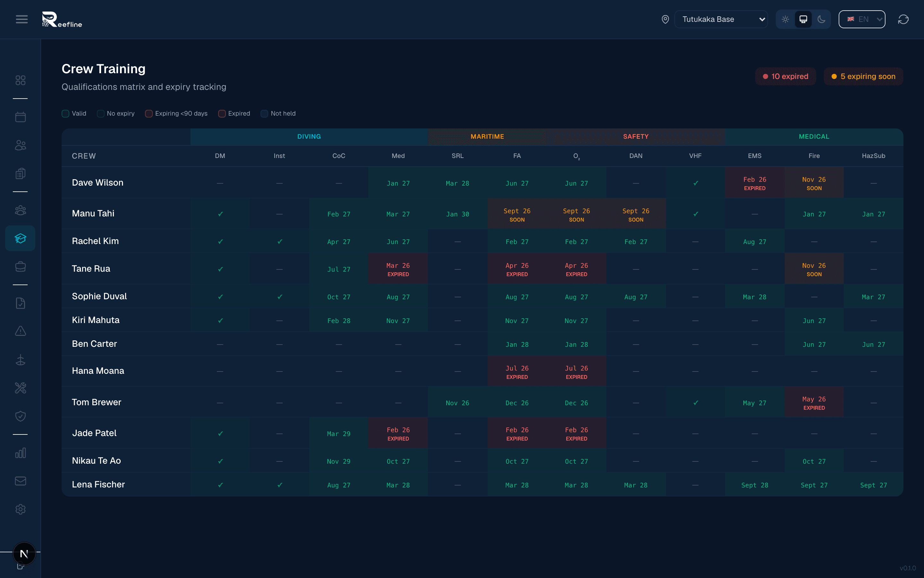Viewport: 924px width, 578px height.
Task: Click the Valid legend swatch
Action: 65,114
